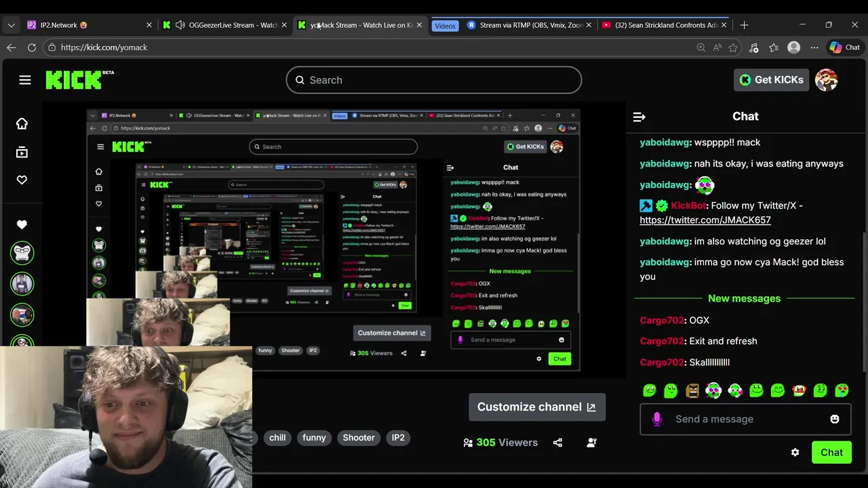Image resolution: width=868 pixels, height=488 pixels.
Task: Share the stream using the share icon
Action: [557, 443]
